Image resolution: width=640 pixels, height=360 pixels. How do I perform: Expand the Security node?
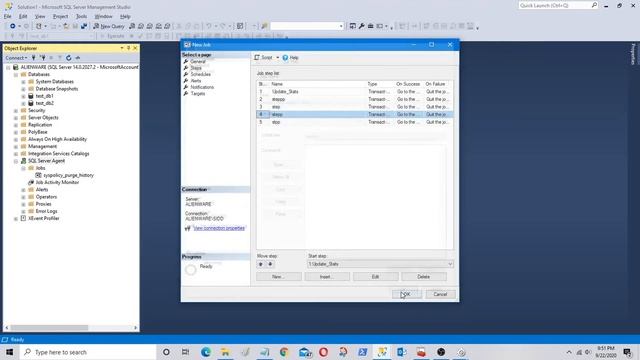[16, 111]
